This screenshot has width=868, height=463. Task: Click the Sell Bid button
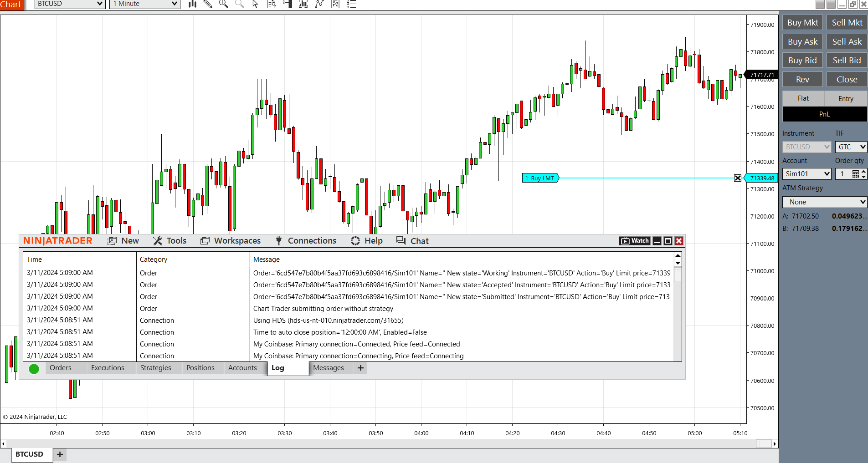[x=847, y=61]
